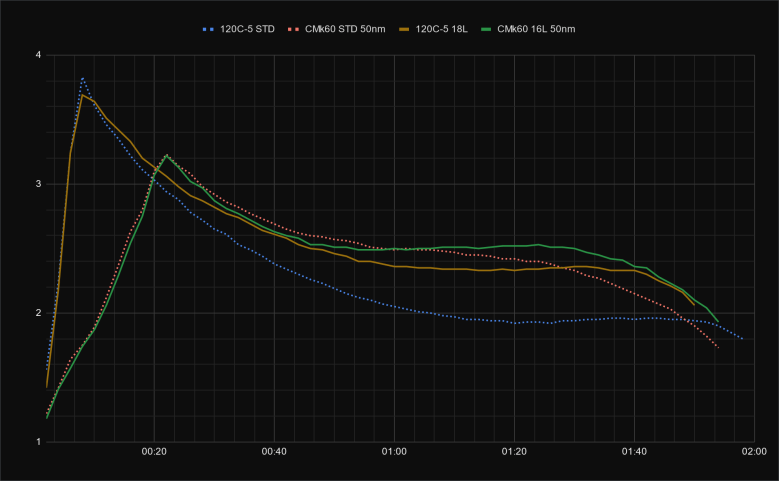
Task: Click the y-axis label 4
Action: [38, 55]
